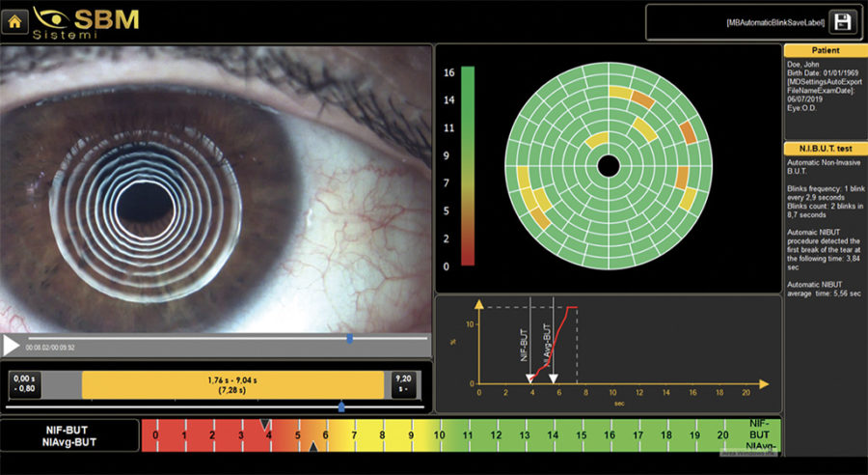
Task: Select the NIF-BUT white arrow marker in graph
Action: [529, 378]
